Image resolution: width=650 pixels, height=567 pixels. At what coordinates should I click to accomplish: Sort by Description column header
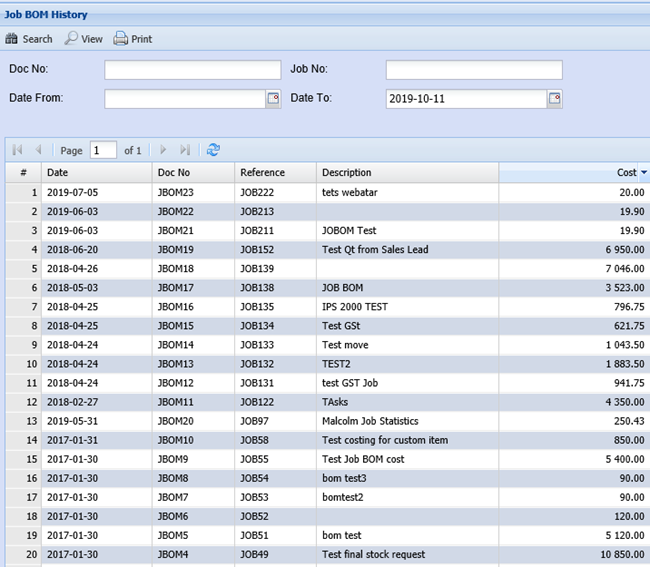click(x=407, y=173)
